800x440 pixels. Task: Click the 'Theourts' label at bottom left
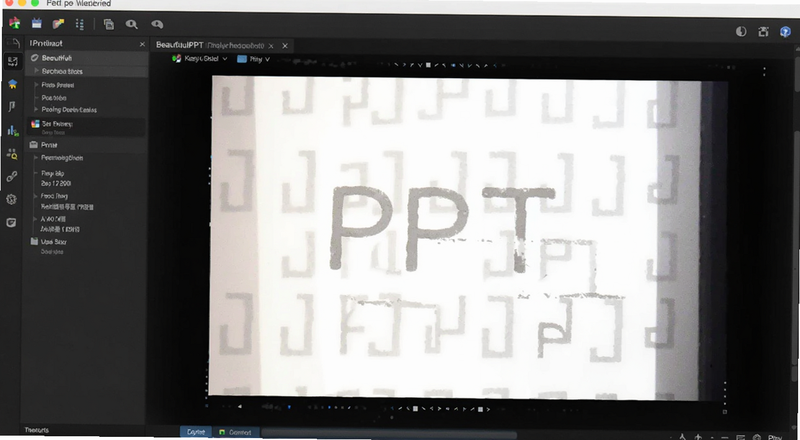point(37,430)
